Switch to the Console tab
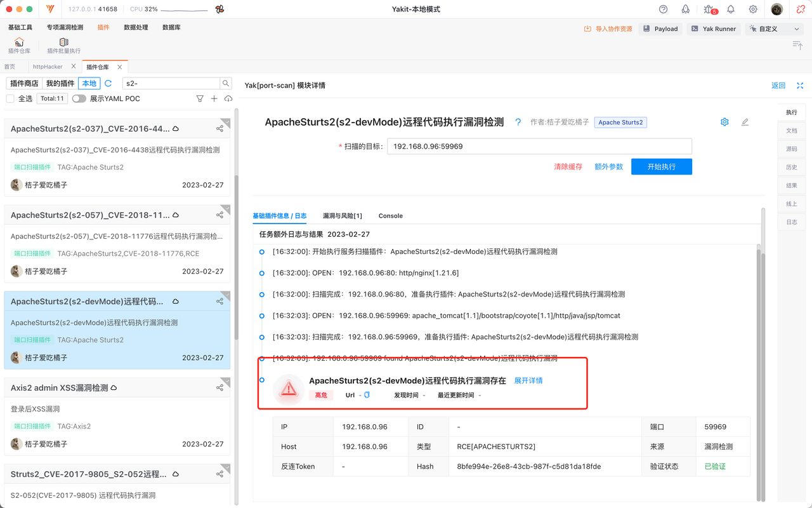 coord(391,216)
